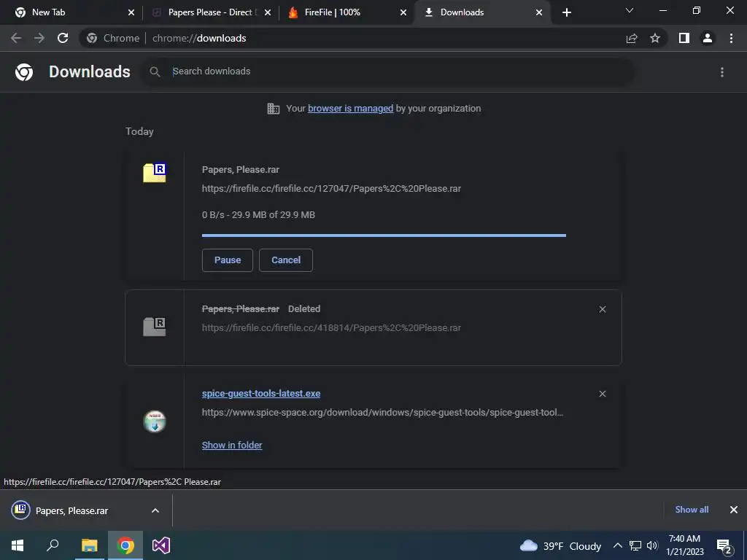Image resolution: width=747 pixels, height=560 pixels.
Task: Reload the page with the refresh icon
Action: pos(63,38)
